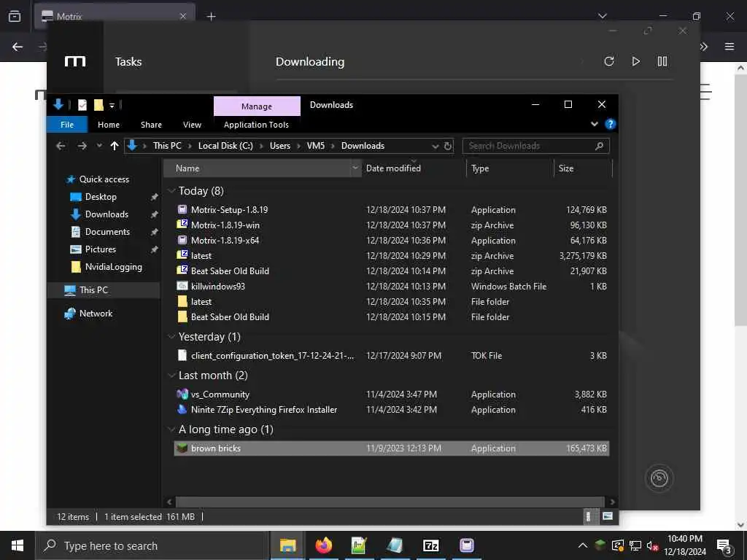The width and height of the screenshot is (747, 560).
Task: Open the Application Tools tab
Action: pyautogui.click(x=256, y=125)
